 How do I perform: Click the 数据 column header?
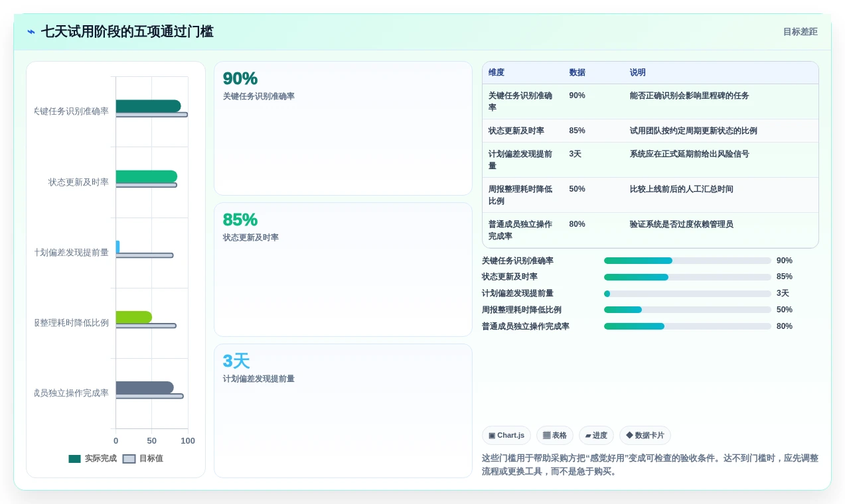pyautogui.click(x=577, y=72)
